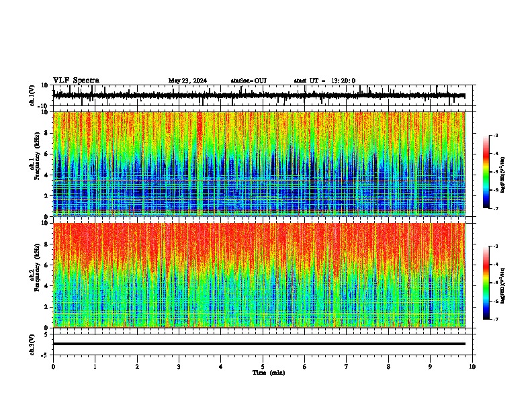Screen dimensions: 532x411
Task: Click the ch.1 color scale bar
Action: (x=486, y=172)
